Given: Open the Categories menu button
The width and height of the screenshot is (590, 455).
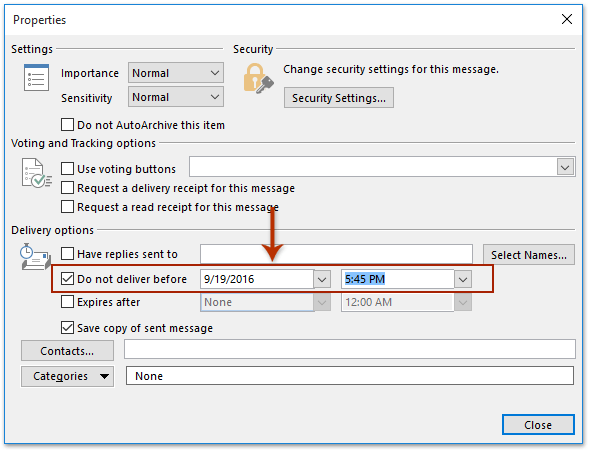Looking at the screenshot, I should click(67, 376).
